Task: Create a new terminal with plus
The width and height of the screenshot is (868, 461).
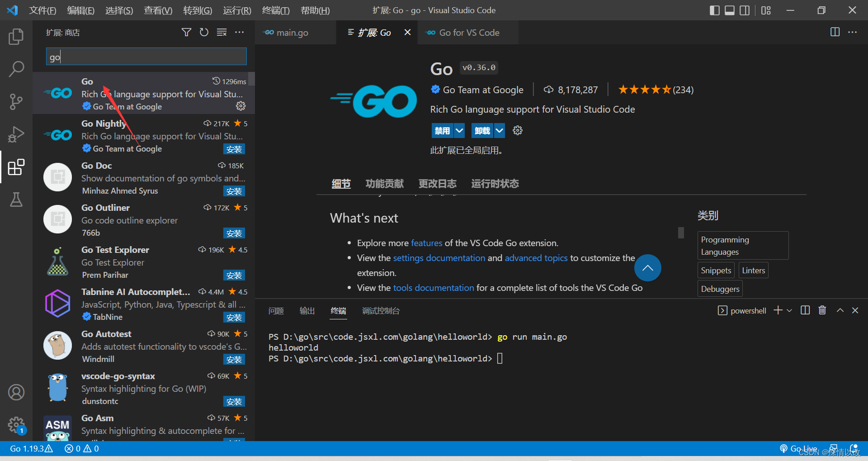Action: tap(778, 310)
